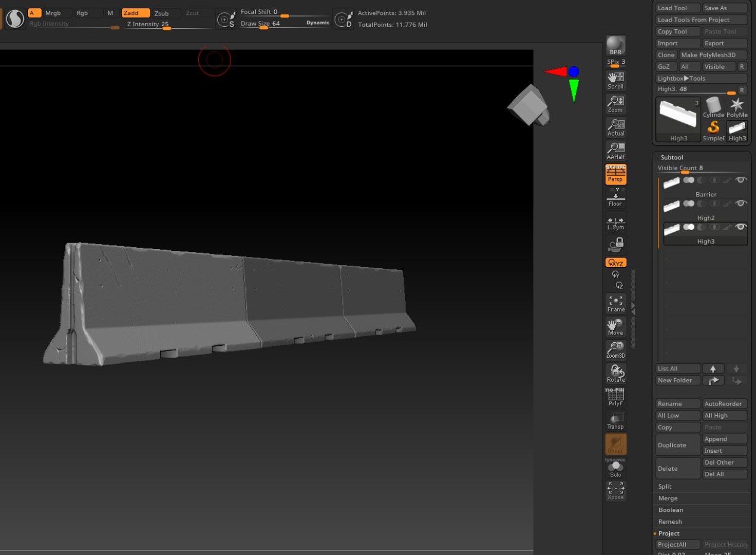Adjust the Z Intensity slider
This screenshot has height=555, width=756.
[x=169, y=25]
